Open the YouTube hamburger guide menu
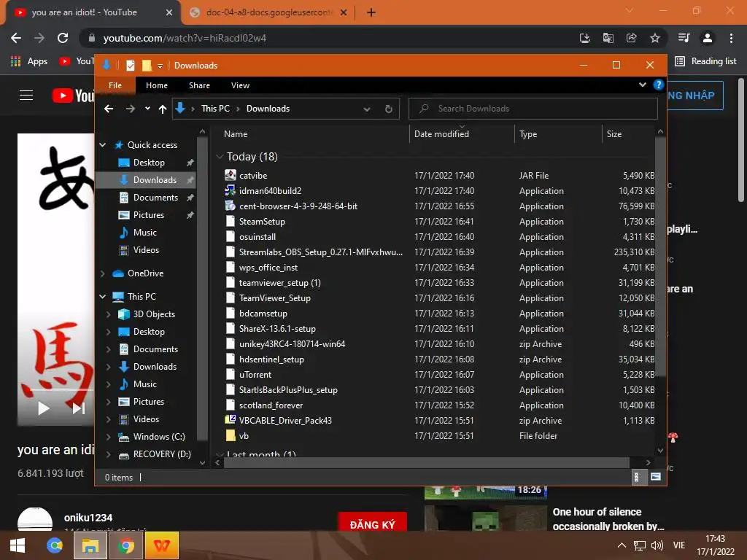This screenshot has width=747, height=560. tap(26, 96)
